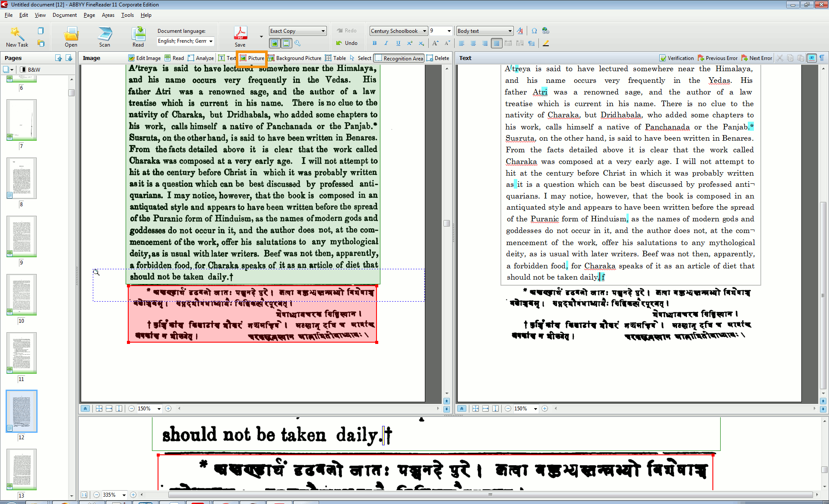Open the font size dropdown

(x=449, y=31)
